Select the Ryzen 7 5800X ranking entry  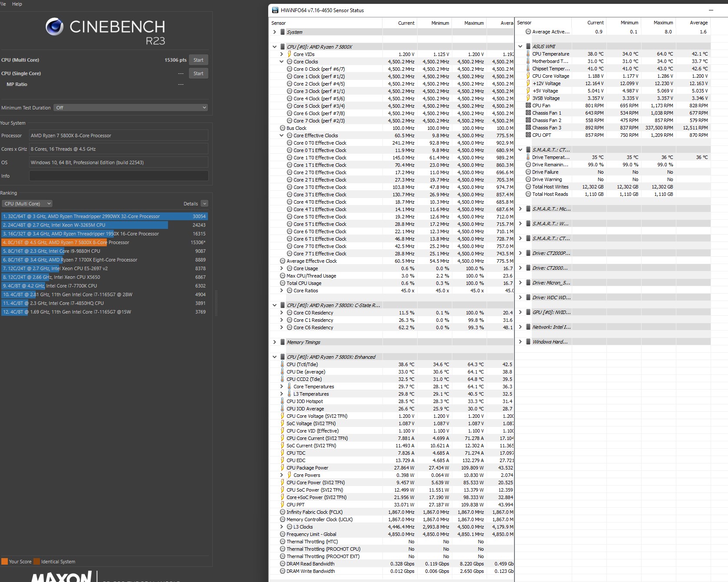tap(104, 242)
